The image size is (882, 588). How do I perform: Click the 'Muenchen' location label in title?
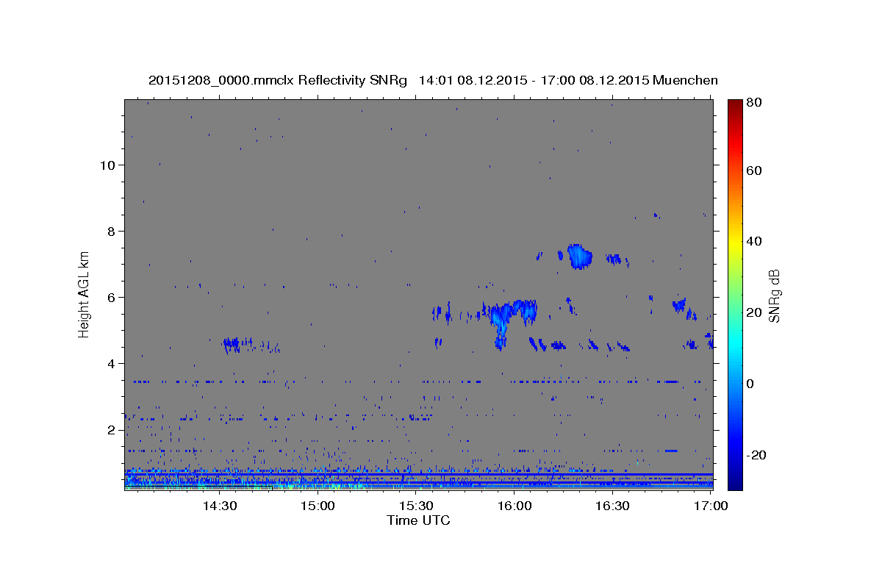pos(684,80)
